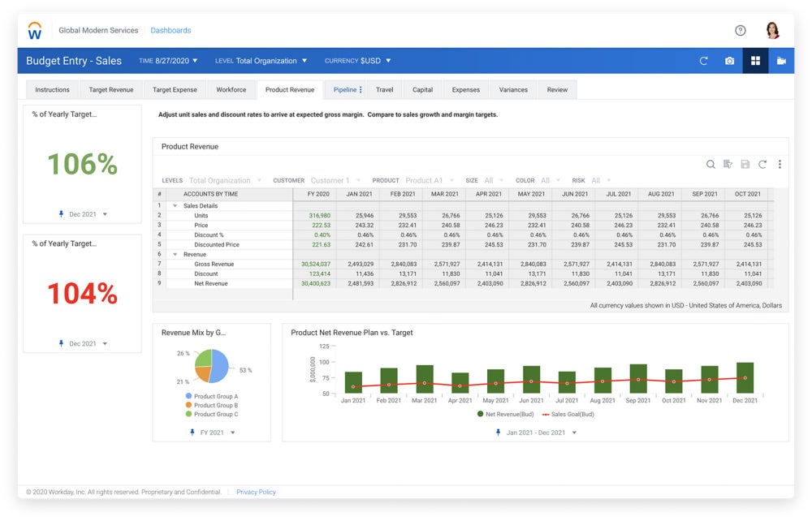Click the save icon in Product Revenue toolbar
The width and height of the screenshot is (812, 521).
pos(745,165)
